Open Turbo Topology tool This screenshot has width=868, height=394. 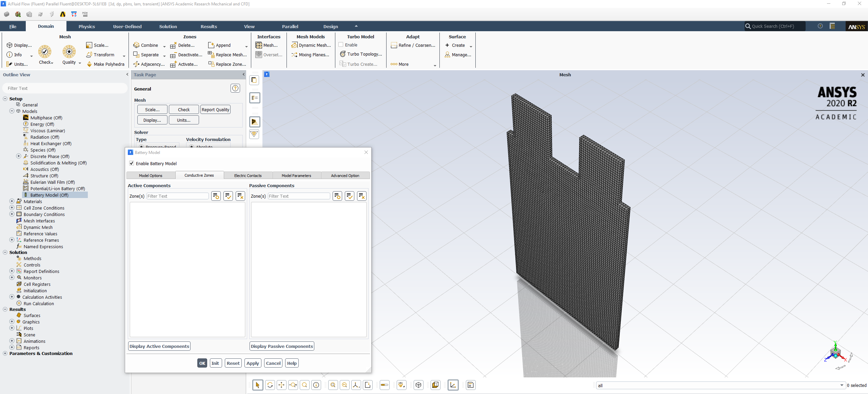[x=361, y=54]
